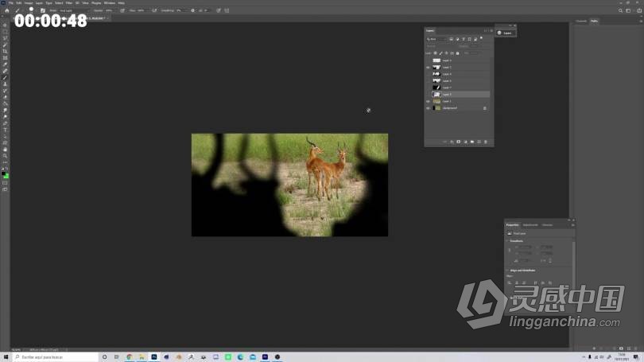Viewport: 644px width, 362px height.
Task: Select the Eyedropper tool
Action: (x=5, y=64)
